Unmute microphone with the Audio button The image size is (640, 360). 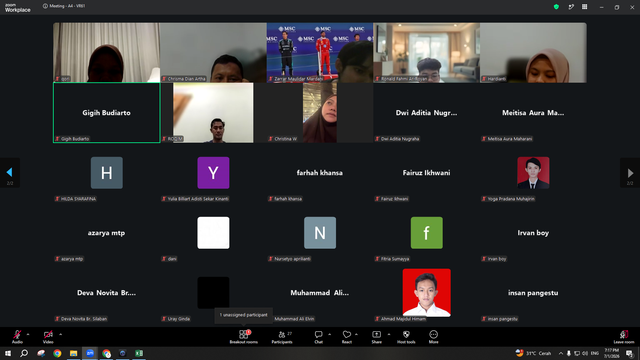[x=17, y=336]
